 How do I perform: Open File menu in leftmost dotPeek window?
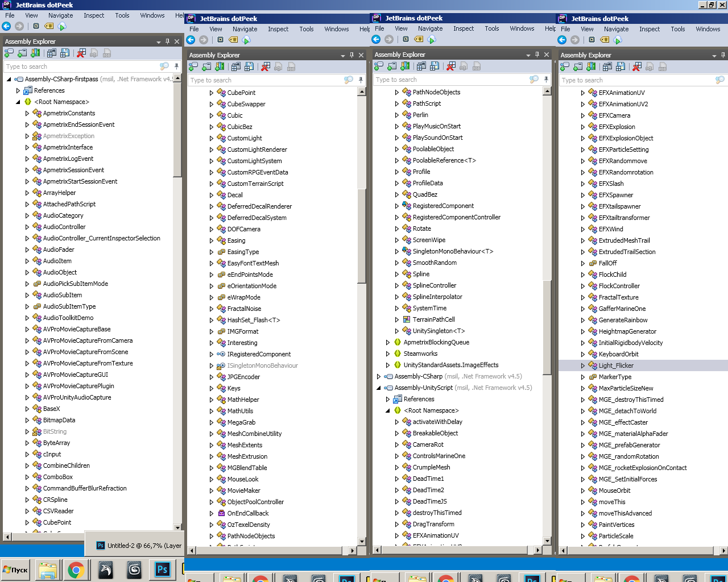[x=10, y=15]
